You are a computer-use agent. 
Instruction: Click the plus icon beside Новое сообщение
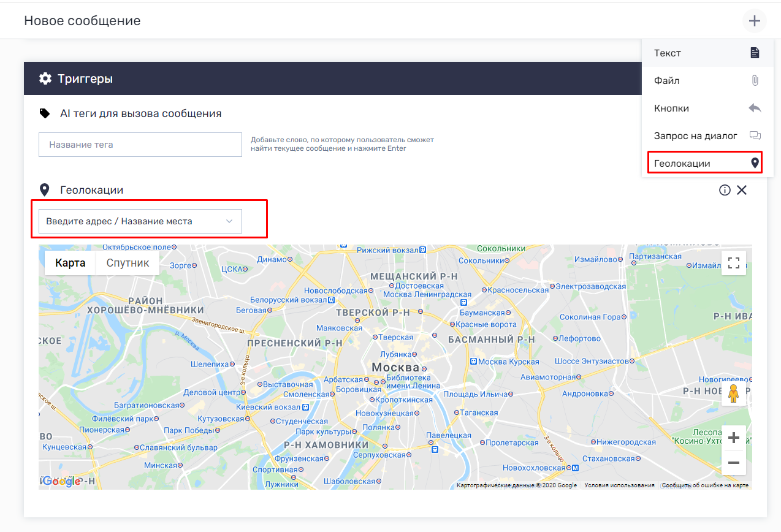754,21
